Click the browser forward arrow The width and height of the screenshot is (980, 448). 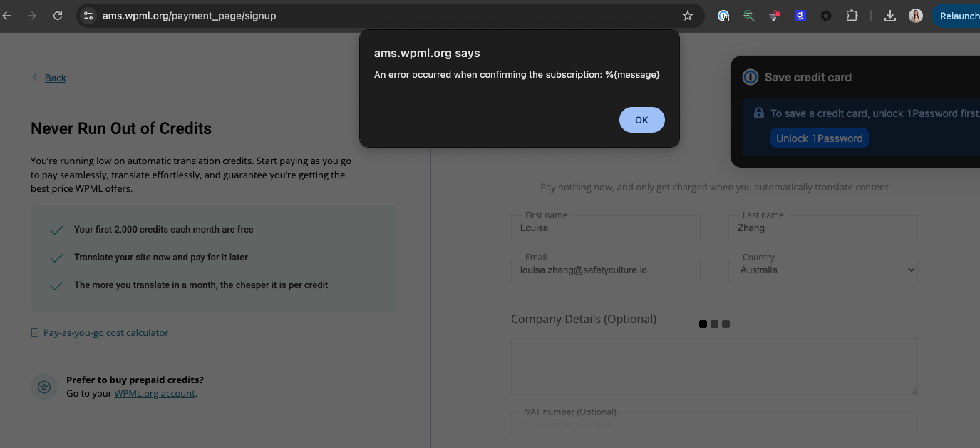click(31, 16)
